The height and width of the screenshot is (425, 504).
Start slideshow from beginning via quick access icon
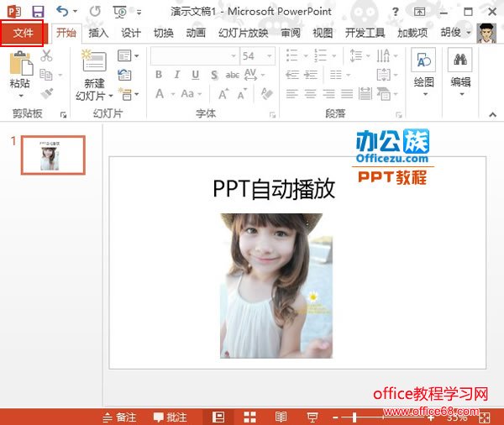[x=120, y=12]
